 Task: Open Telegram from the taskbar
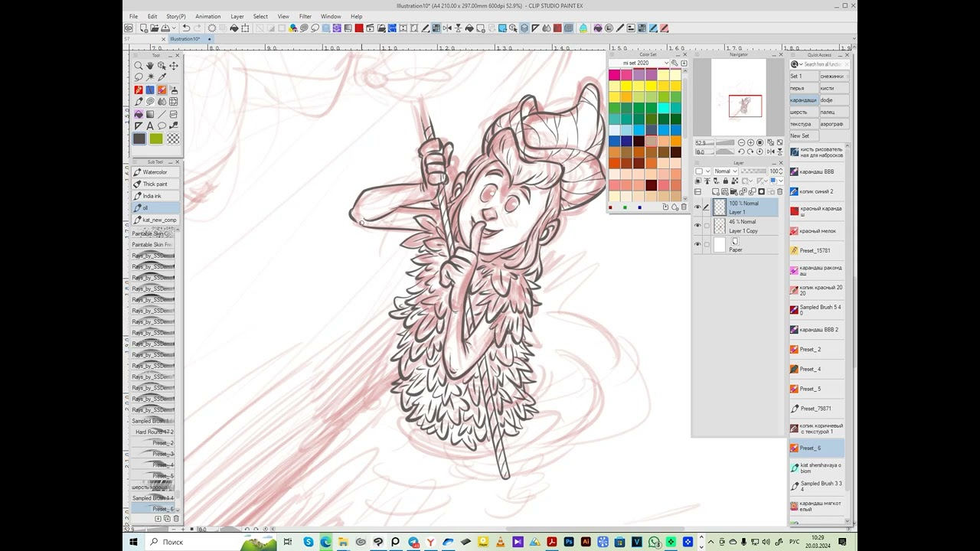[x=413, y=542]
